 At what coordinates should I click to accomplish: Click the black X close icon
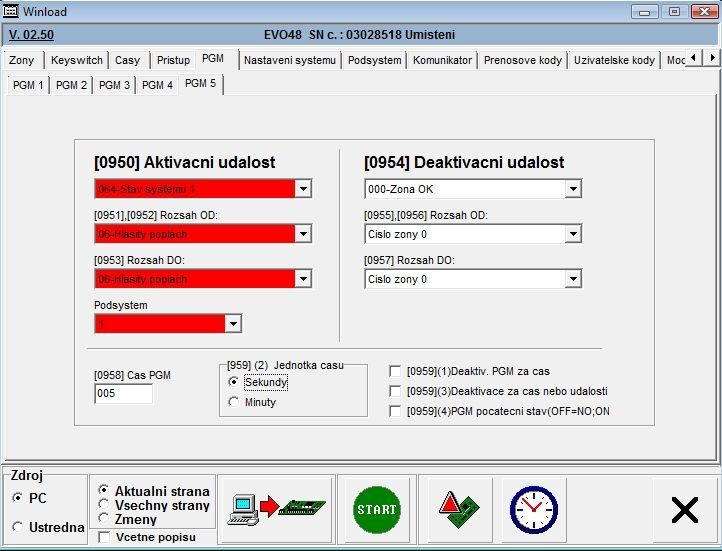click(685, 510)
